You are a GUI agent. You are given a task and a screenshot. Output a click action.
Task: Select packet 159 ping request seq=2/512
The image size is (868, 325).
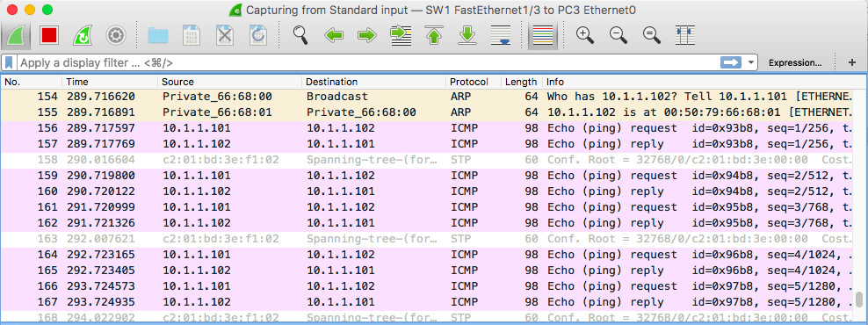pyautogui.click(x=426, y=176)
